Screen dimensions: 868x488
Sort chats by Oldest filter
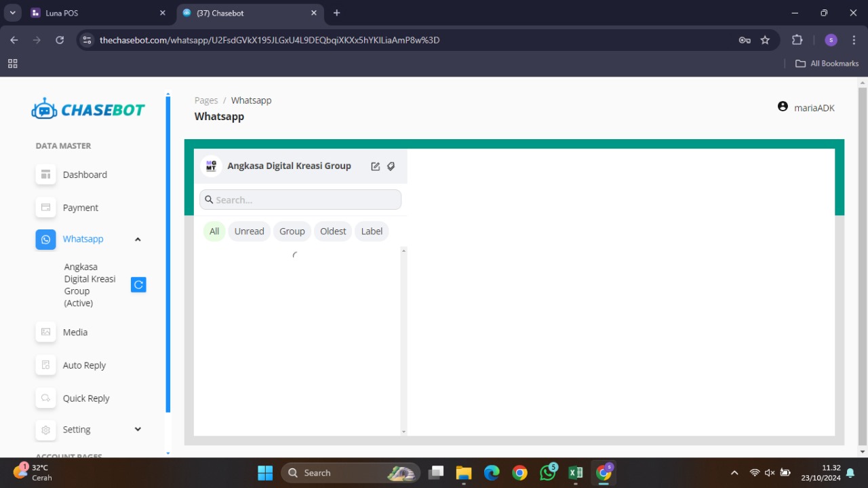(x=333, y=231)
